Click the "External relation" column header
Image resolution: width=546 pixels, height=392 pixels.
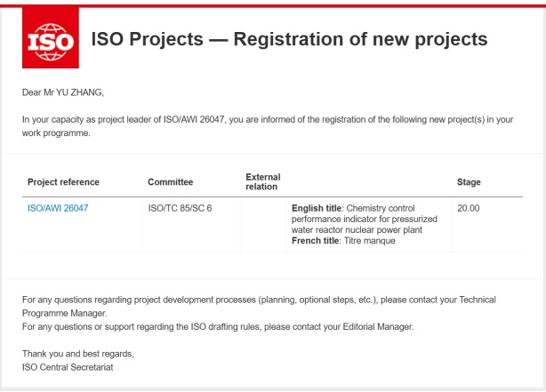(x=261, y=182)
